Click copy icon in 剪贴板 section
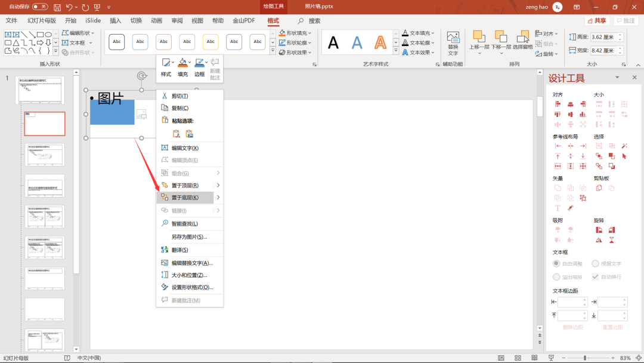The height and width of the screenshot is (363, 644). tap(599, 188)
